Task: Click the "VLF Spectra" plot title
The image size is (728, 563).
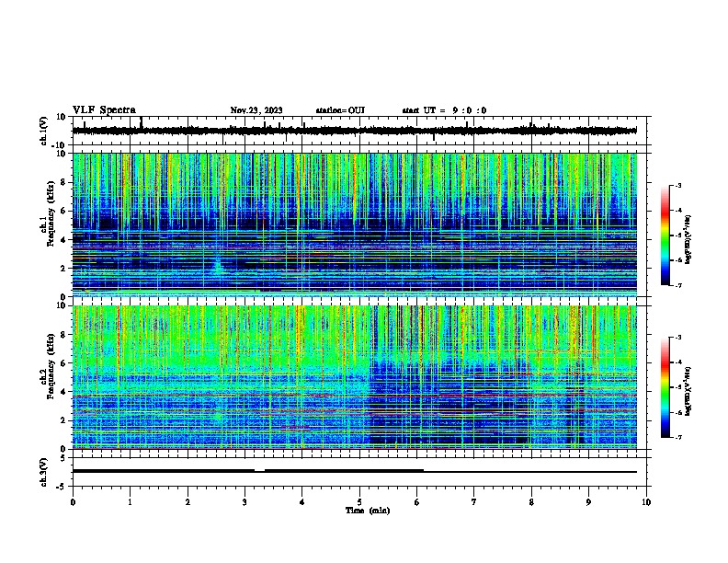Action: coord(104,110)
